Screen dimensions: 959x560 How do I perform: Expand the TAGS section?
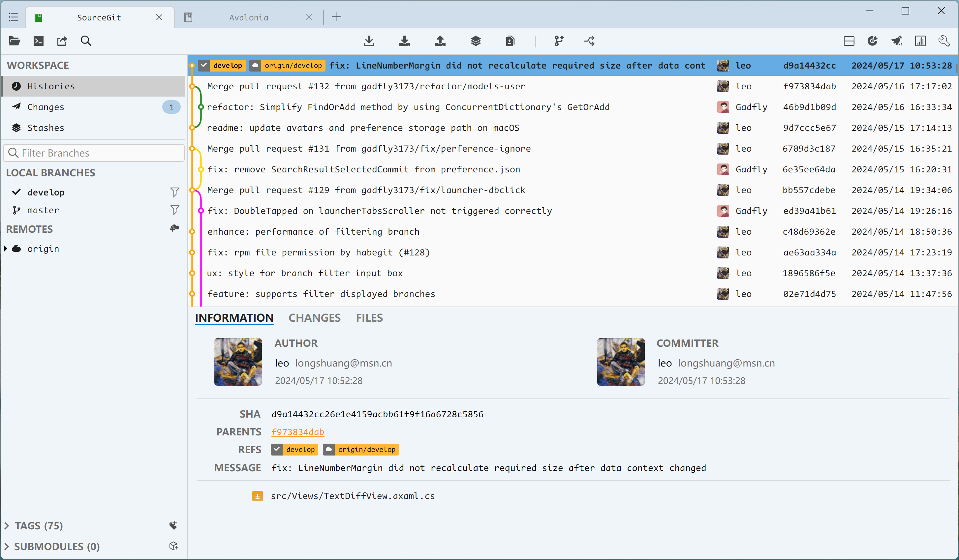tap(7, 525)
